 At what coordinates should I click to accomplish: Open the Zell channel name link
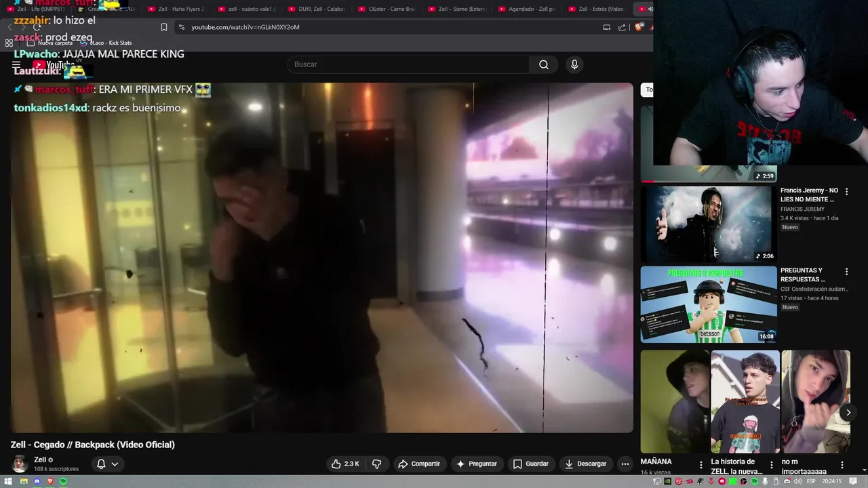point(40,460)
